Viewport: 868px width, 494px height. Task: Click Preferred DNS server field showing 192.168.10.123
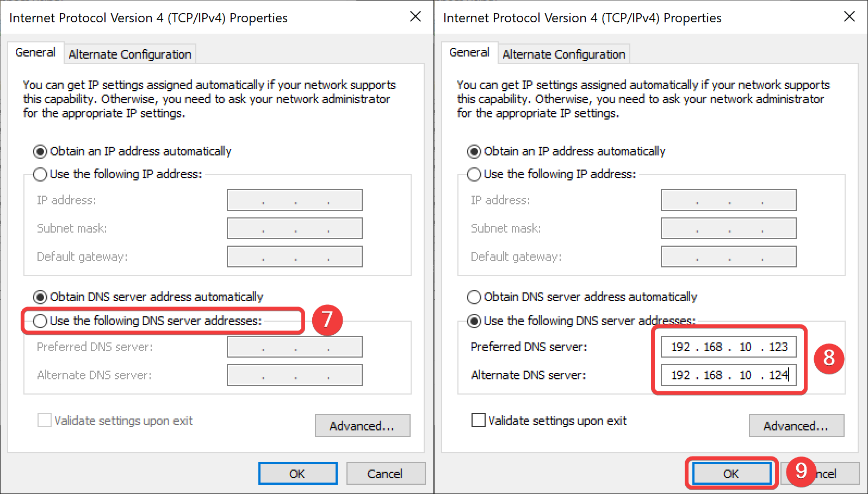[729, 347]
